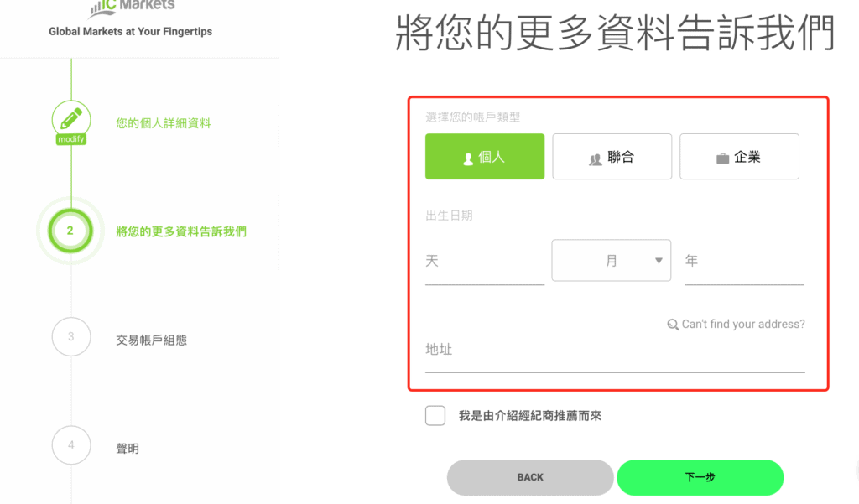859x504 pixels.
Task: Click the BACK button
Action: (530, 477)
